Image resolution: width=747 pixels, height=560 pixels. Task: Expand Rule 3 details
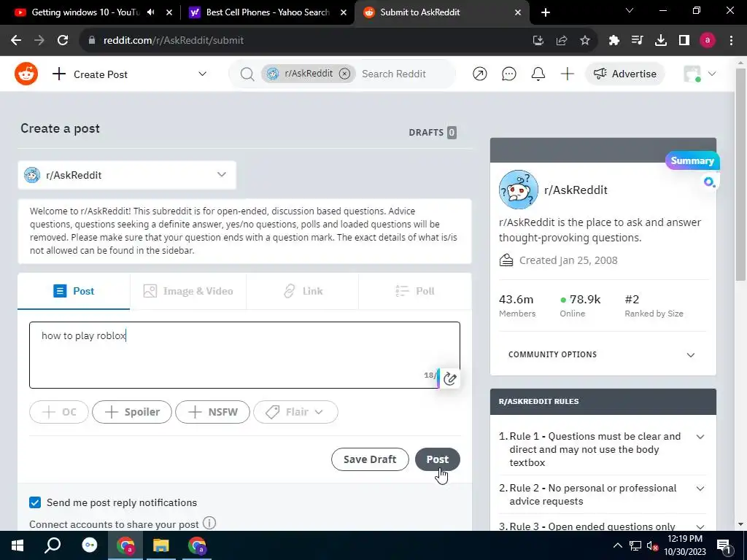click(700, 526)
